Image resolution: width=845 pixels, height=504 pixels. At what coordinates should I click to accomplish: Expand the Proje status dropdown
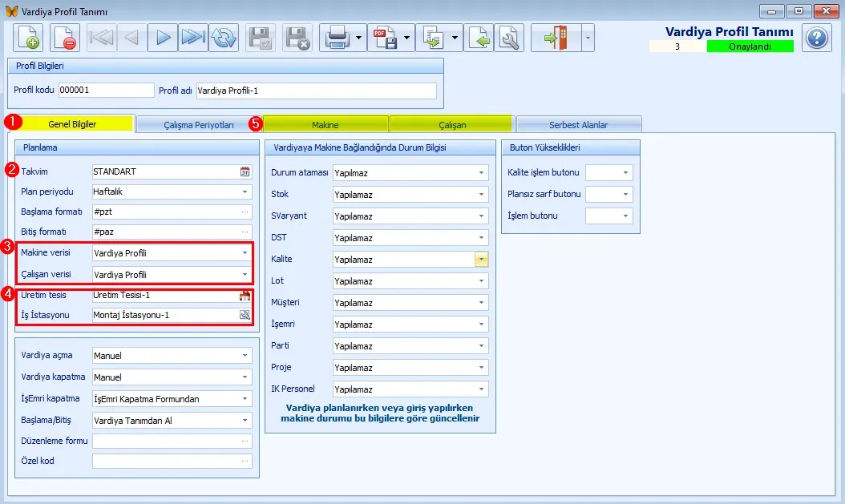pyautogui.click(x=481, y=368)
